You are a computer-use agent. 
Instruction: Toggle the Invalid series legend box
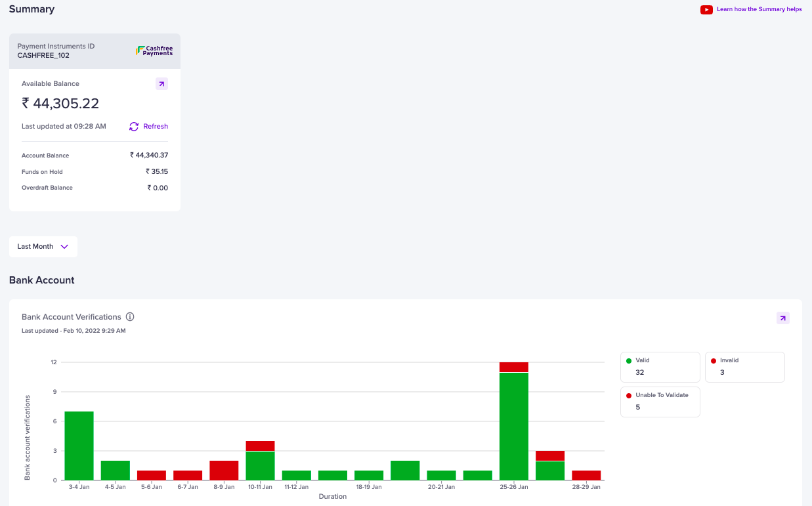745,367
